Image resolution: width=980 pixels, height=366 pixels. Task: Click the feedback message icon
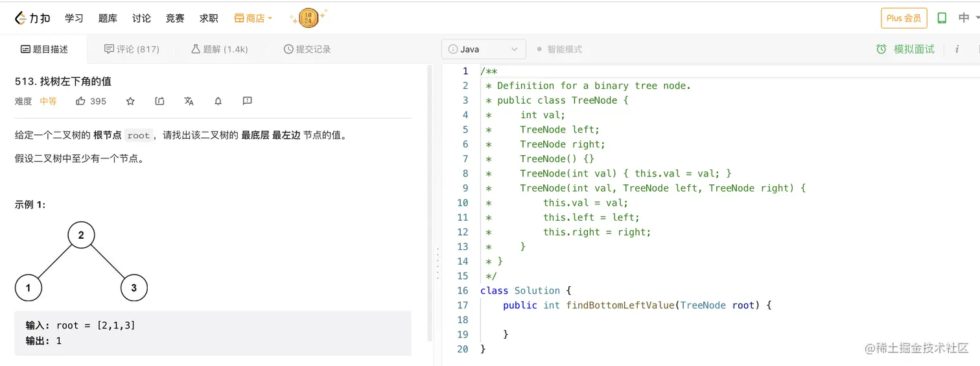click(x=247, y=101)
